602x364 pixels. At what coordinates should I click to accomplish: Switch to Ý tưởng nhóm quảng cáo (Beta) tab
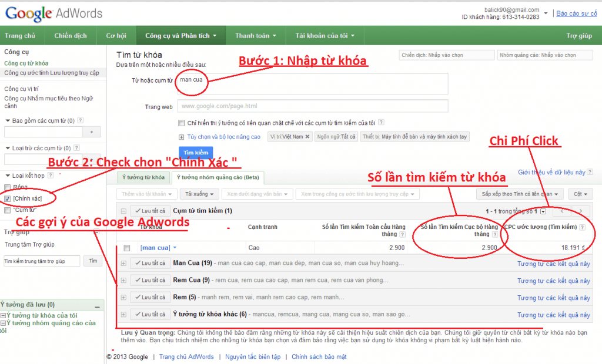pyautogui.click(x=218, y=177)
